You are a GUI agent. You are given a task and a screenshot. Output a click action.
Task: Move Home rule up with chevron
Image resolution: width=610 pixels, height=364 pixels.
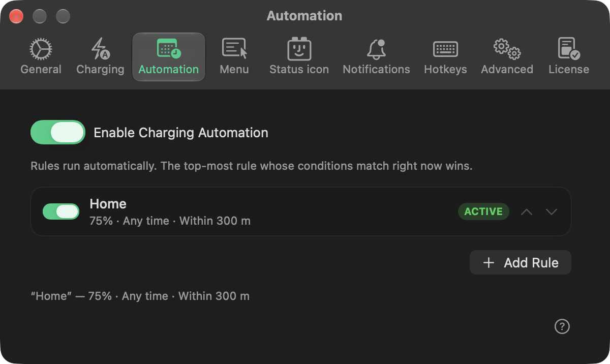click(x=527, y=211)
